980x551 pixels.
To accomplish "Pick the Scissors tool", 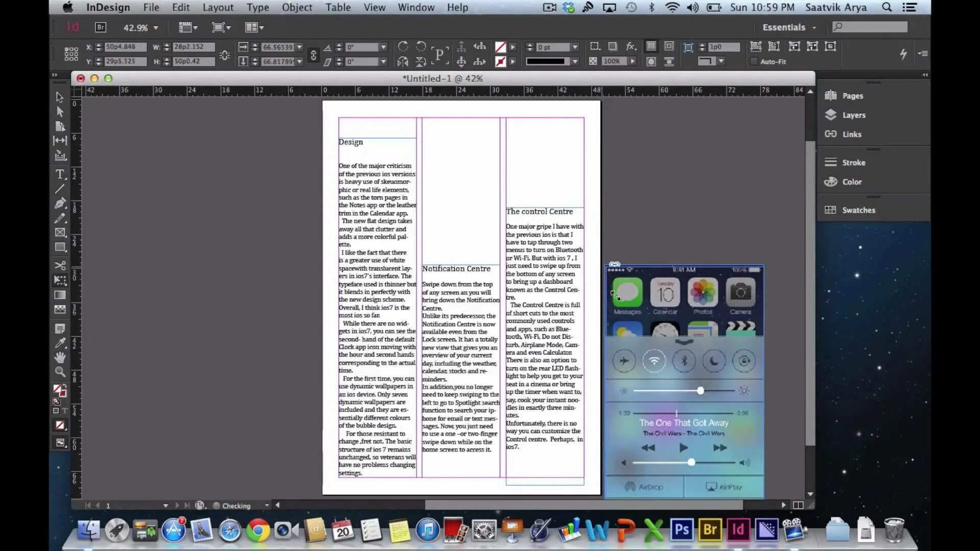I will [60, 265].
